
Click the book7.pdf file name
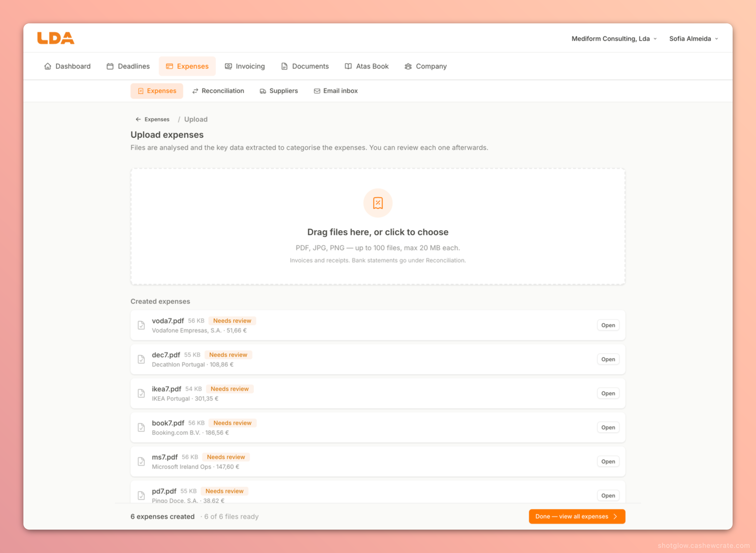[168, 423]
